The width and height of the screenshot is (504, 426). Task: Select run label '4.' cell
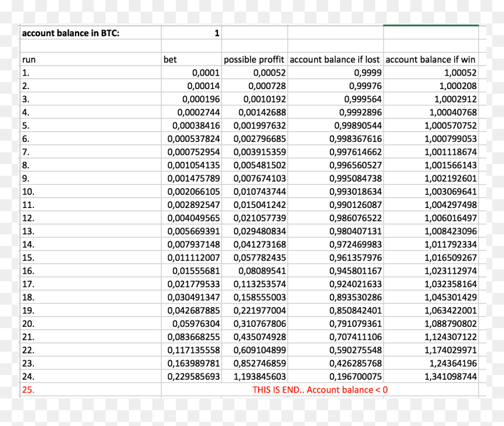pos(91,112)
